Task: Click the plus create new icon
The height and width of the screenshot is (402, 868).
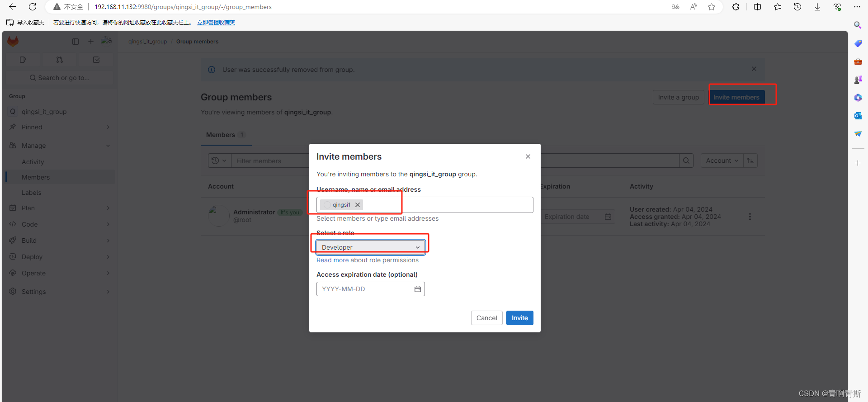Action: 91,42
